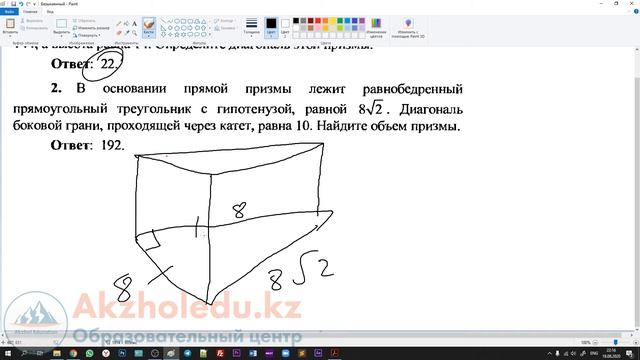Expand the Brushes (Кисти) dropdown arrow

[x=149, y=36]
